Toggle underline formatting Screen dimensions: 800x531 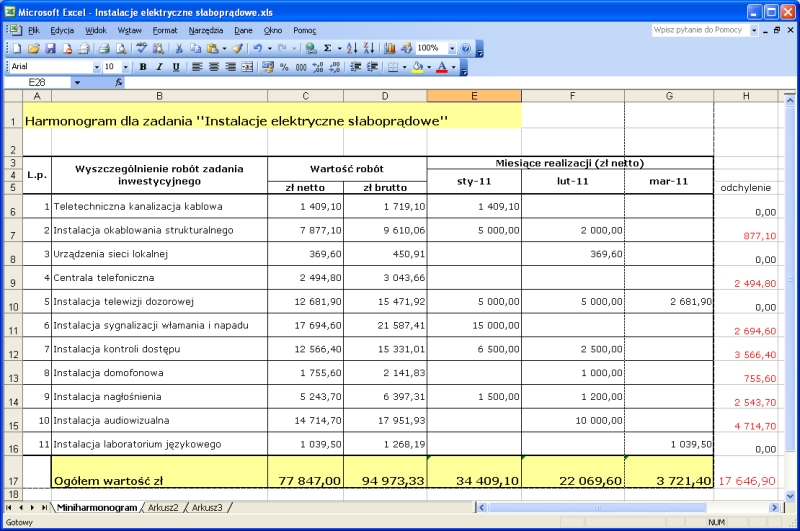click(176, 67)
